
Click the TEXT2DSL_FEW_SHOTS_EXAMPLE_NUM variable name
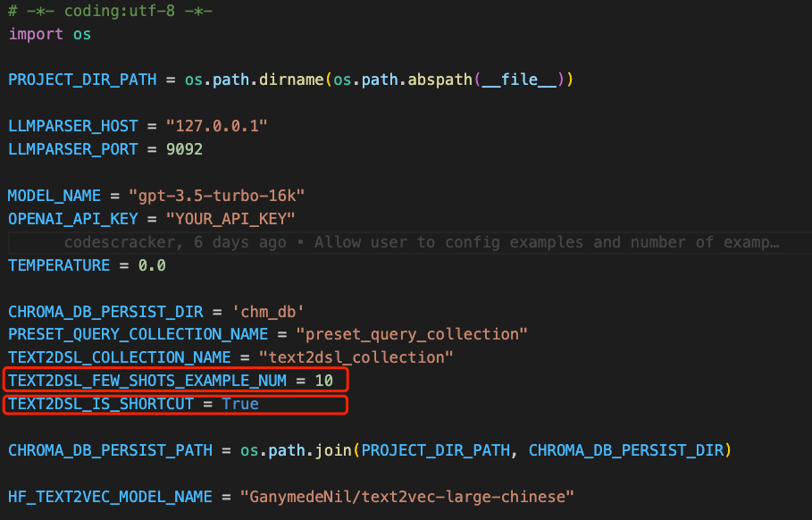(148, 381)
